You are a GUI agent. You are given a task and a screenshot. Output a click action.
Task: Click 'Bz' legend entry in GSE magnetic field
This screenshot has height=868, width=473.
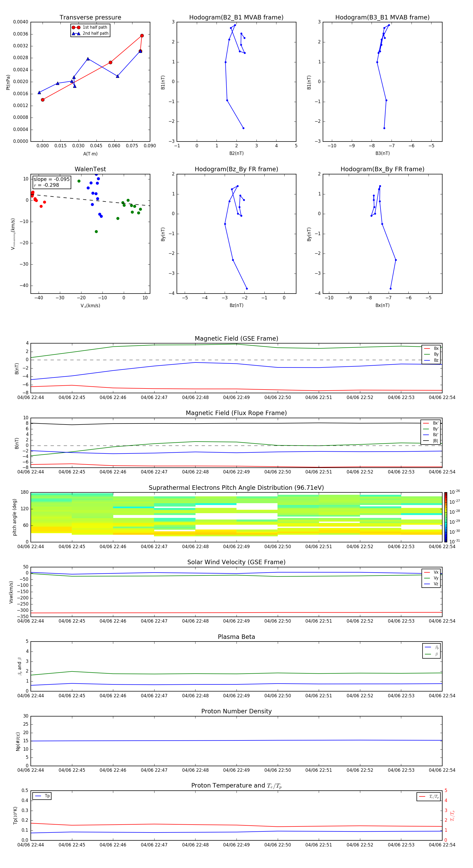(431, 360)
